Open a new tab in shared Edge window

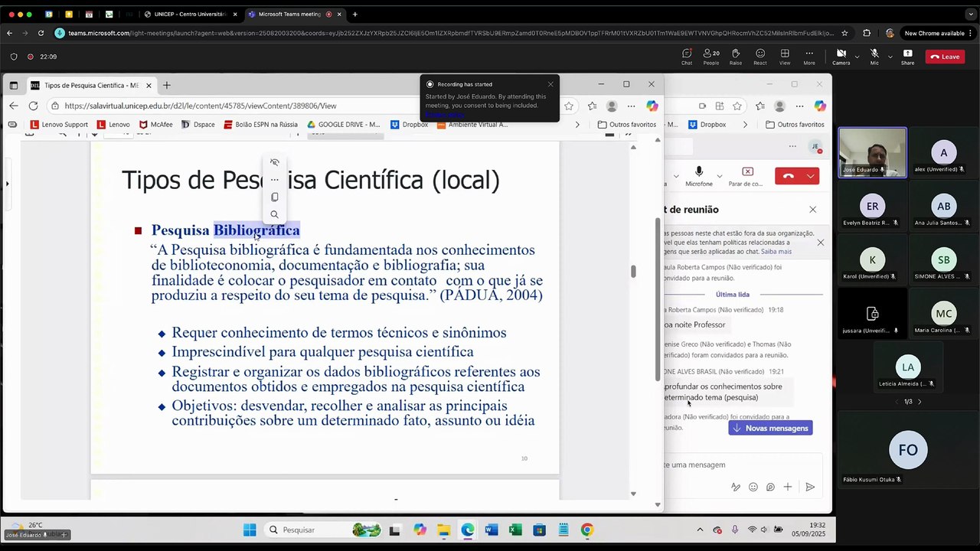tap(166, 85)
